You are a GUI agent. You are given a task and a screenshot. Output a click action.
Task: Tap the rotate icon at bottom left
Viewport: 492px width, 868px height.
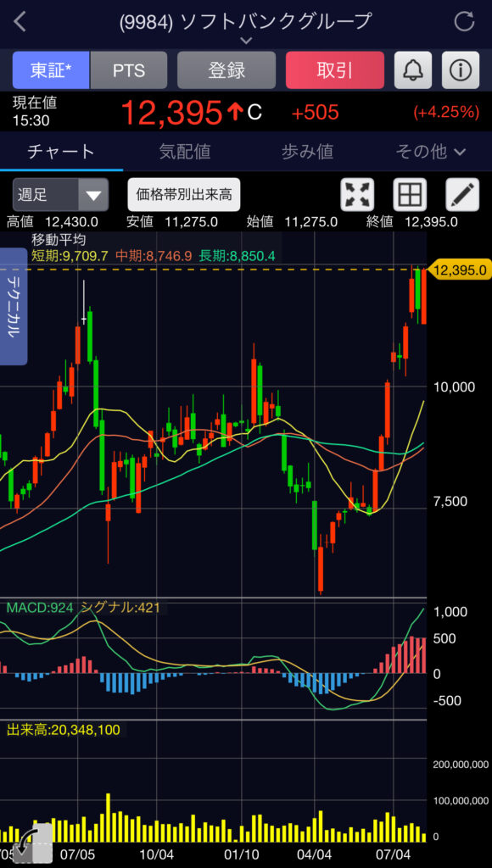pos(32,843)
